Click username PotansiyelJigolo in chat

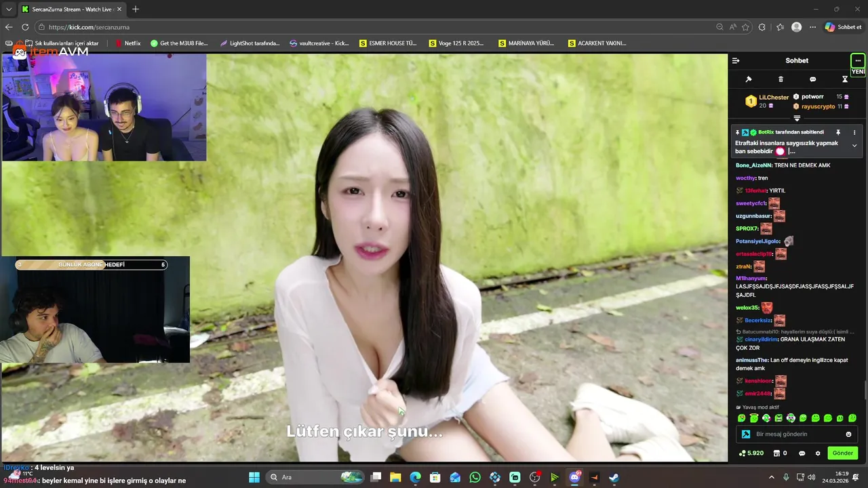[x=757, y=241]
